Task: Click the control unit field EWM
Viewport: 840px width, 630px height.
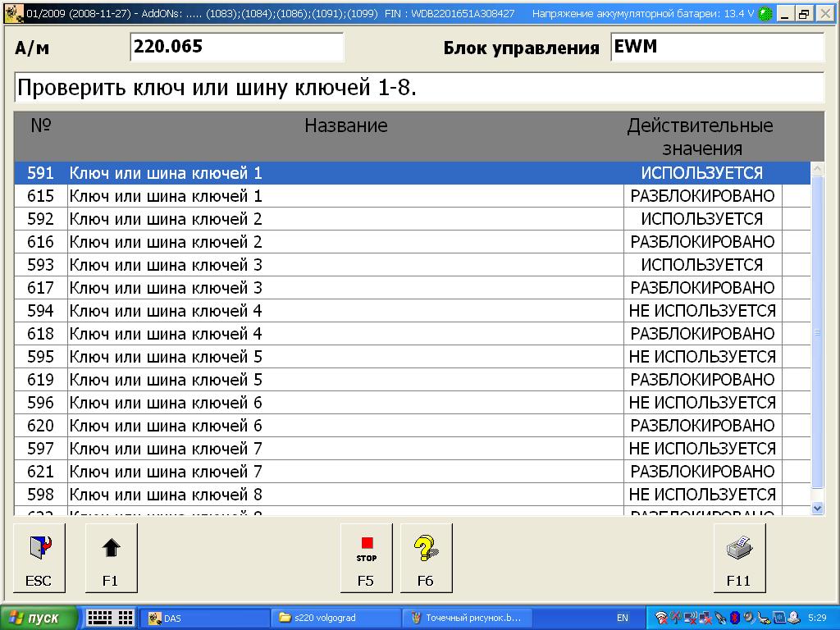Action: pos(717,47)
